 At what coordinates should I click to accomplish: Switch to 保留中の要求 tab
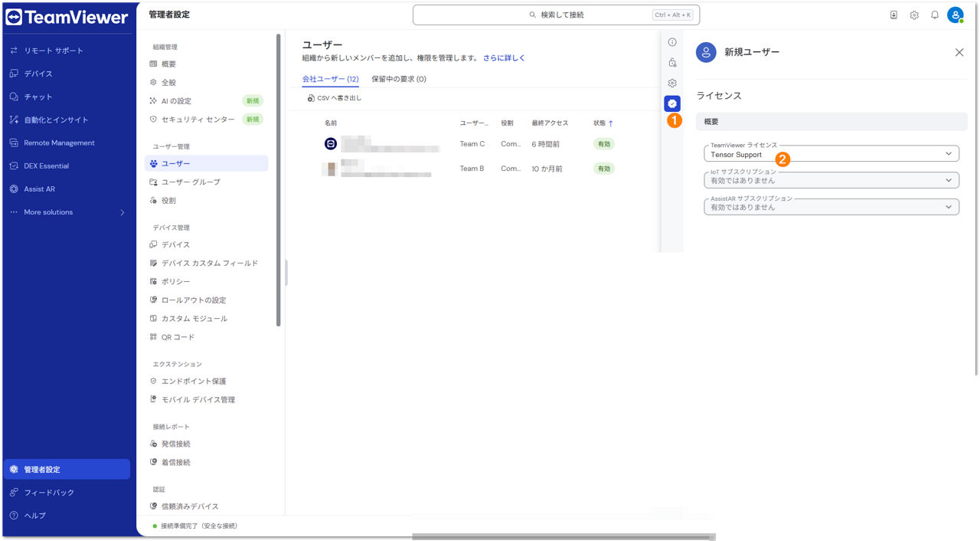click(x=398, y=79)
